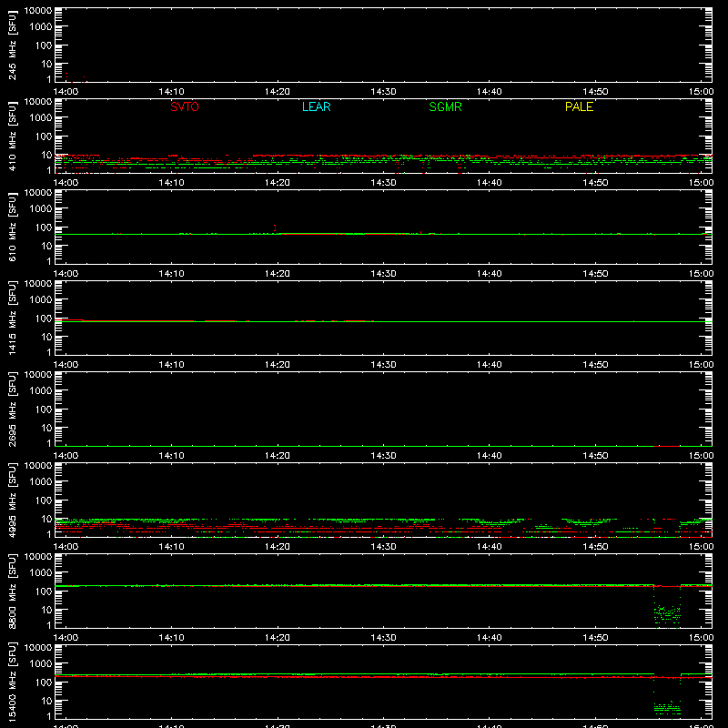The height and width of the screenshot is (728, 728).
Task: Click 14:50 tick under the 410 MHz plot
Action: [595, 183]
